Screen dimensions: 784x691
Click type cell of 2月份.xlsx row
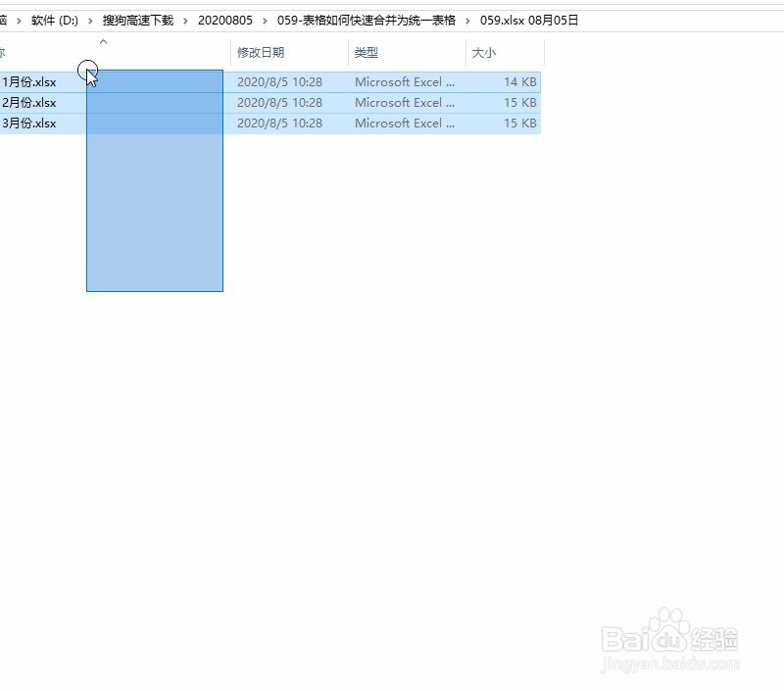(405, 103)
